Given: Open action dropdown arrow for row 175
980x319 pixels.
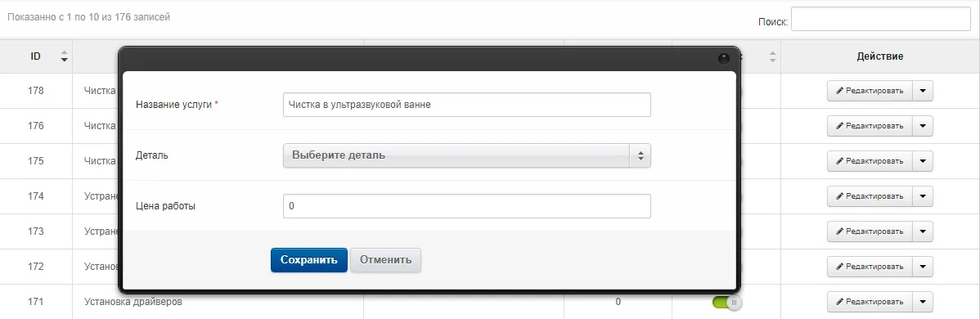Looking at the screenshot, I should pyautogui.click(x=923, y=161).
